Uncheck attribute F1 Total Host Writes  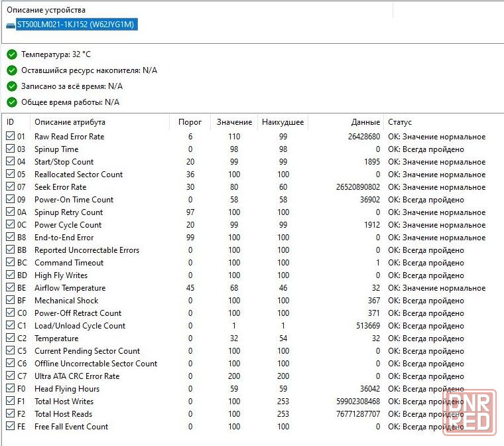(11, 401)
